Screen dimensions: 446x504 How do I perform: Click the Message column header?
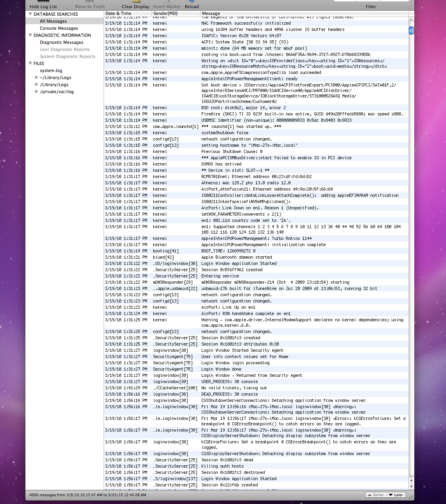(304, 13)
